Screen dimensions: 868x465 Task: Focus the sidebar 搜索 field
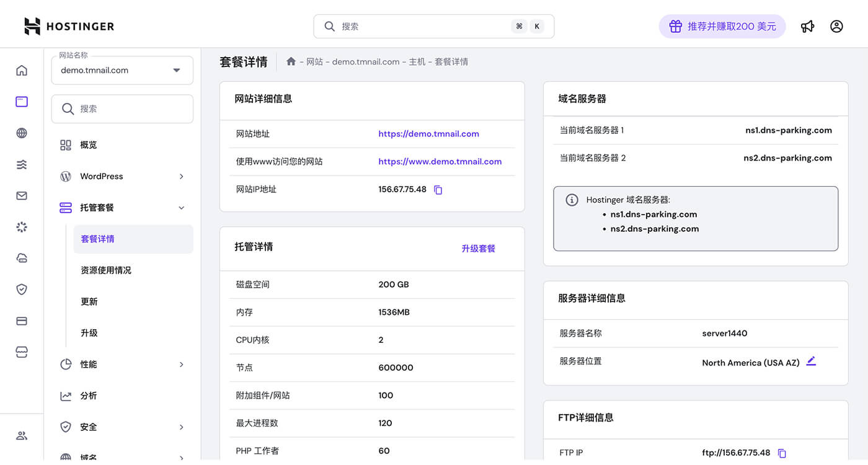[x=122, y=109]
